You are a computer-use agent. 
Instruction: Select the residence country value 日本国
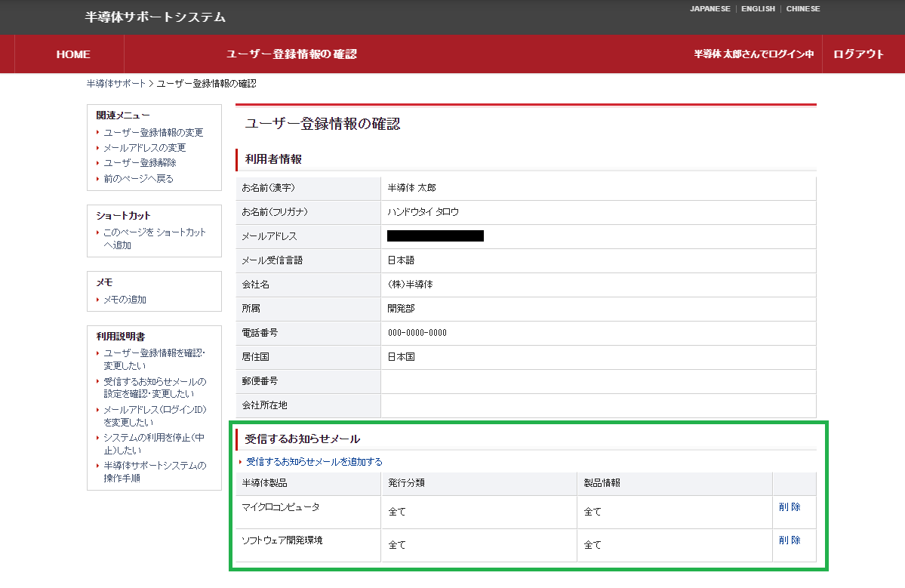(401, 357)
